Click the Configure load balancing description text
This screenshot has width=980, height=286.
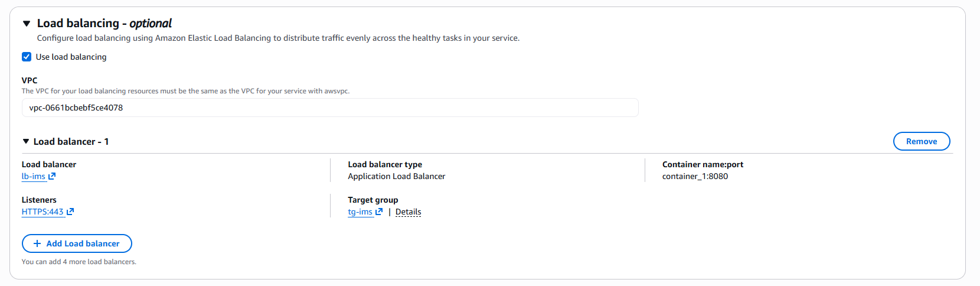[x=278, y=38]
